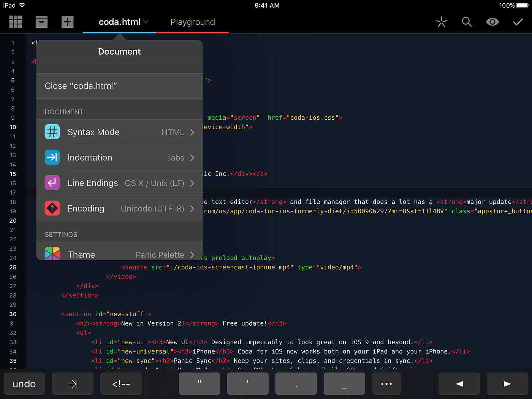Tap the checkmark validate icon
This screenshot has height=399, width=532.
click(518, 22)
